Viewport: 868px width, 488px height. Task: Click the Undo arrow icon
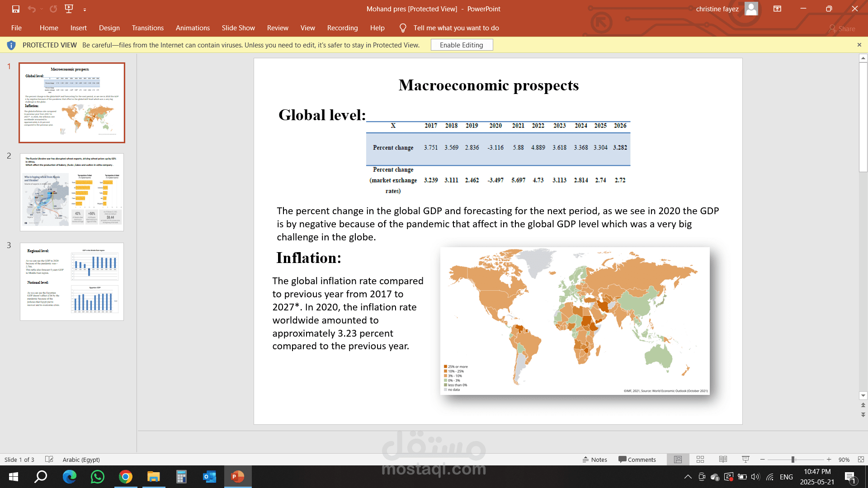pos(32,9)
